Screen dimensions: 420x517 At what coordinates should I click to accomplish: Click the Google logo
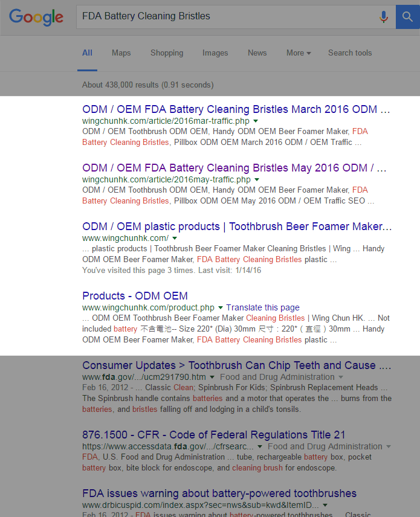[x=36, y=17]
